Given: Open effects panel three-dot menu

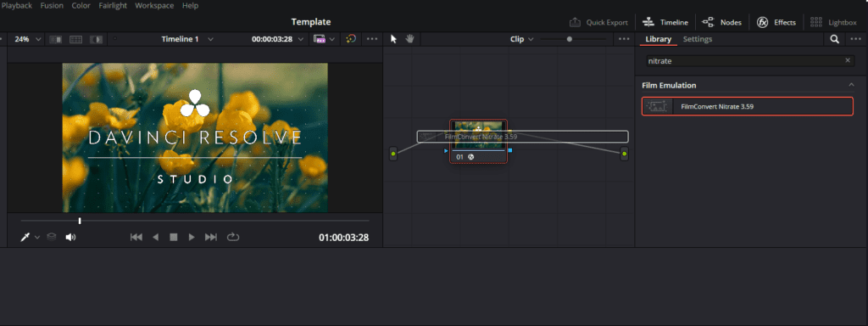Looking at the screenshot, I should [855, 39].
